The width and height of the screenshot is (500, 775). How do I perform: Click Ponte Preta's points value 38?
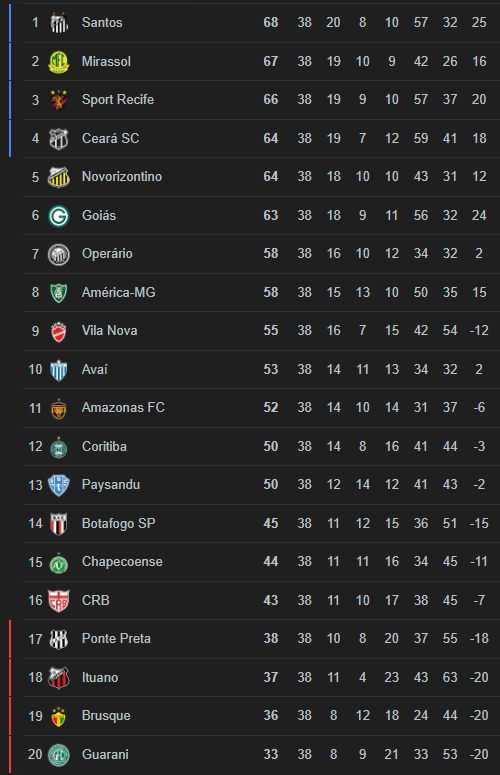pos(271,639)
